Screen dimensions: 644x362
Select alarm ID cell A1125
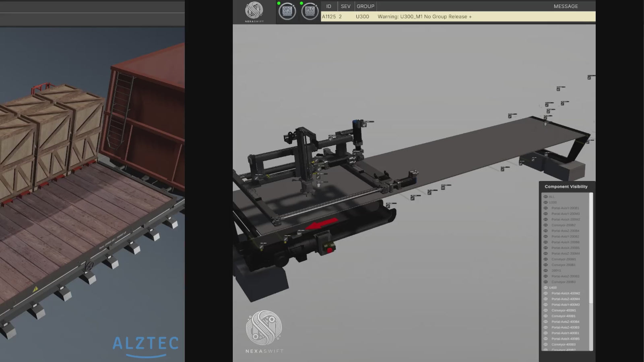(x=329, y=16)
